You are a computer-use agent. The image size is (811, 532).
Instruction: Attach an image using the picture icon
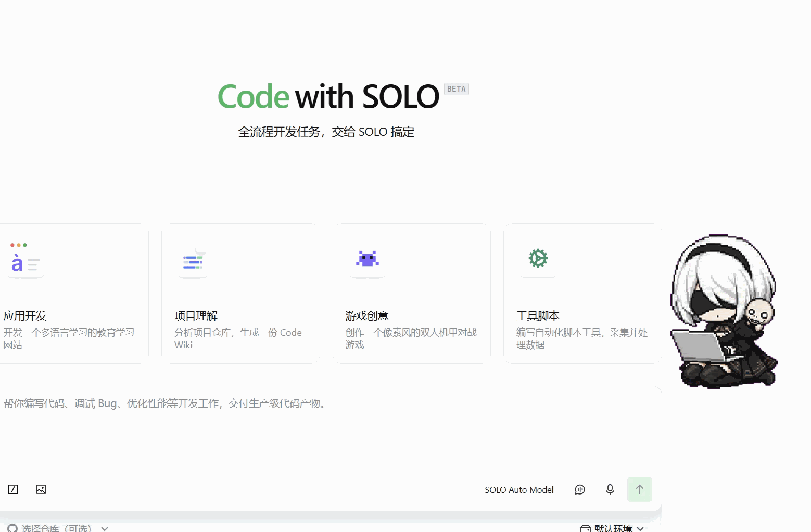[41, 489]
